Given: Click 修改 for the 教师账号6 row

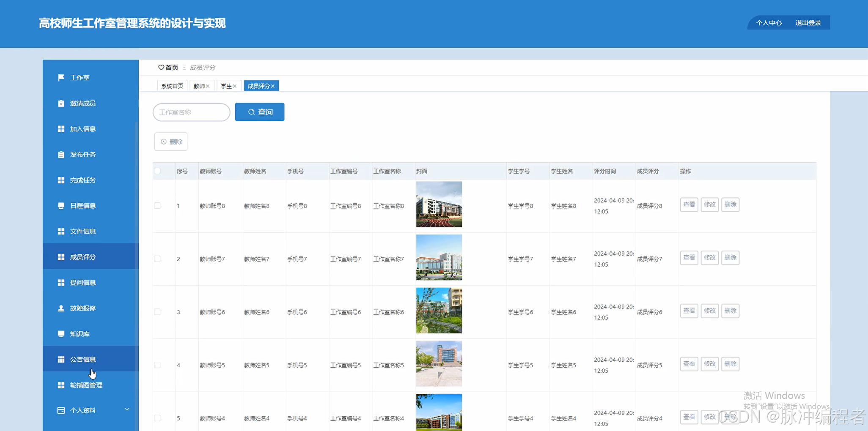Looking at the screenshot, I should [710, 311].
